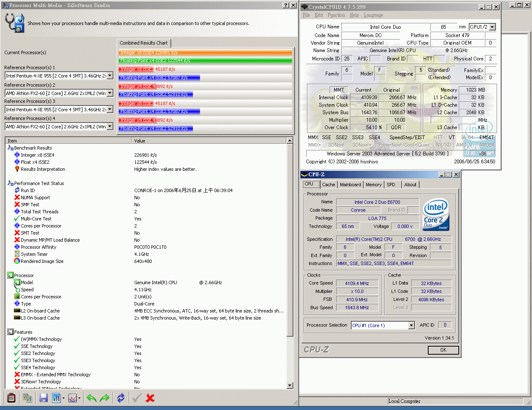Image resolution: width=532 pixels, height=410 pixels.
Task: Click the orange Integer x8 iSSE4 226981 bar
Action: [x=205, y=52]
